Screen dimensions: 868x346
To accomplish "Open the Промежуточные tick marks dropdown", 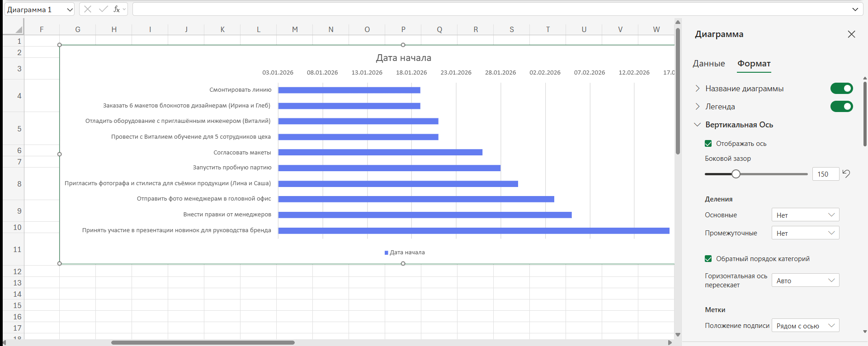I will point(805,233).
